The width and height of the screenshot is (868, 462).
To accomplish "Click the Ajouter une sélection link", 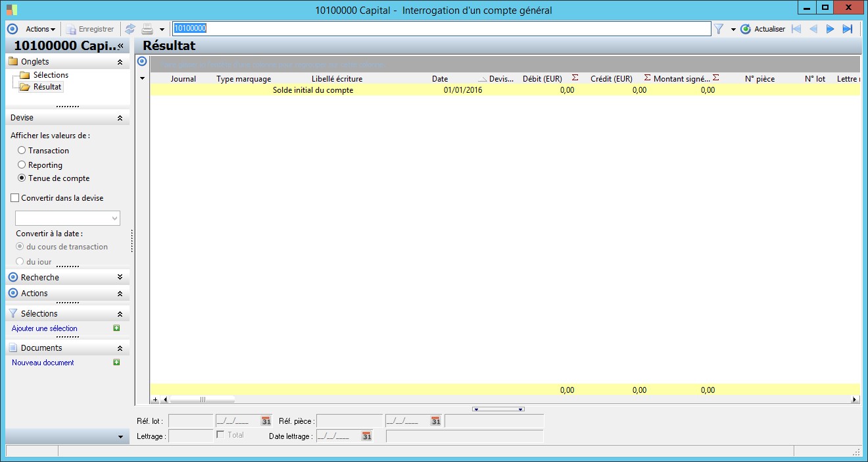I will (45, 328).
